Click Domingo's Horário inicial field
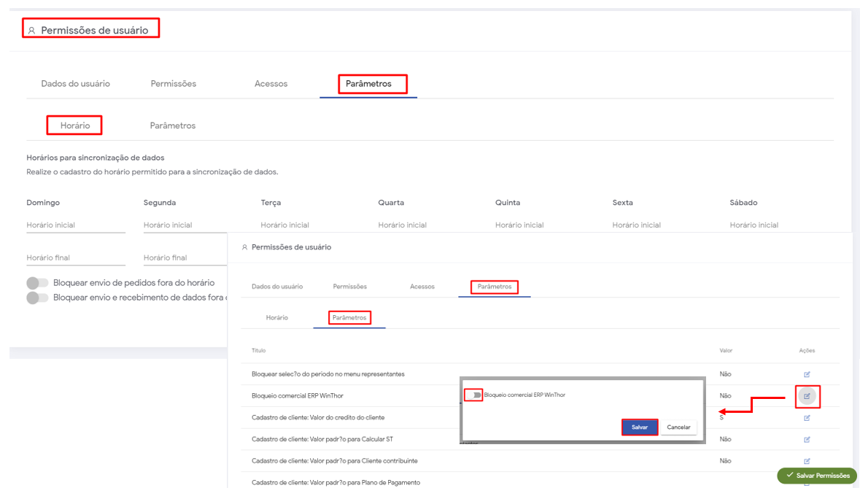This screenshot has height=504, width=860. (75, 225)
